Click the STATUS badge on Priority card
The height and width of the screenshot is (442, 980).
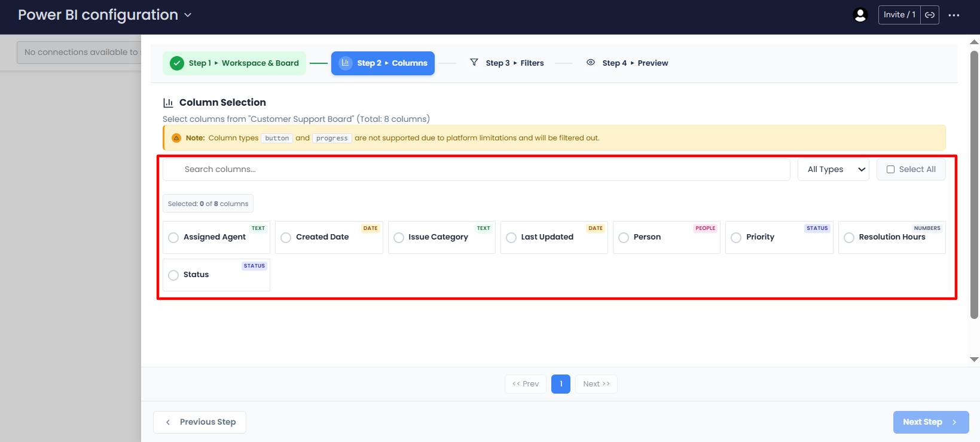[x=817, y=228]
